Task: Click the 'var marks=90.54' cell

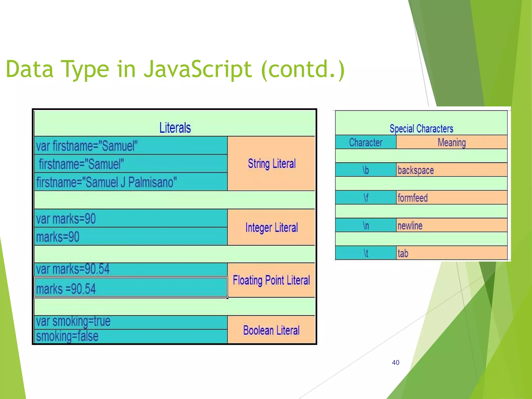Action: pyautogui.click(x=131, y=269)
